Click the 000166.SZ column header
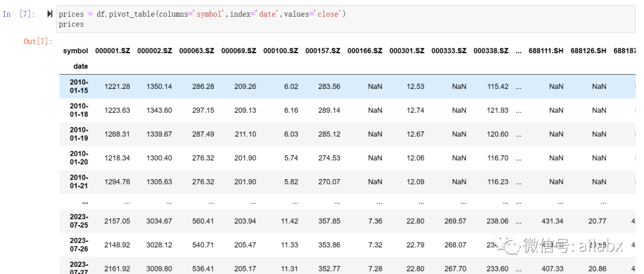644x274 pixels. [x=365, y=51]
